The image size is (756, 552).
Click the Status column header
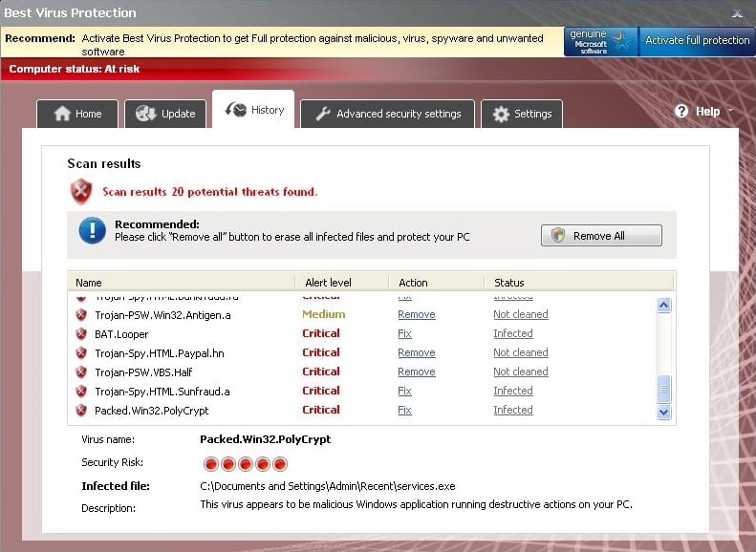tap(579, 283)
